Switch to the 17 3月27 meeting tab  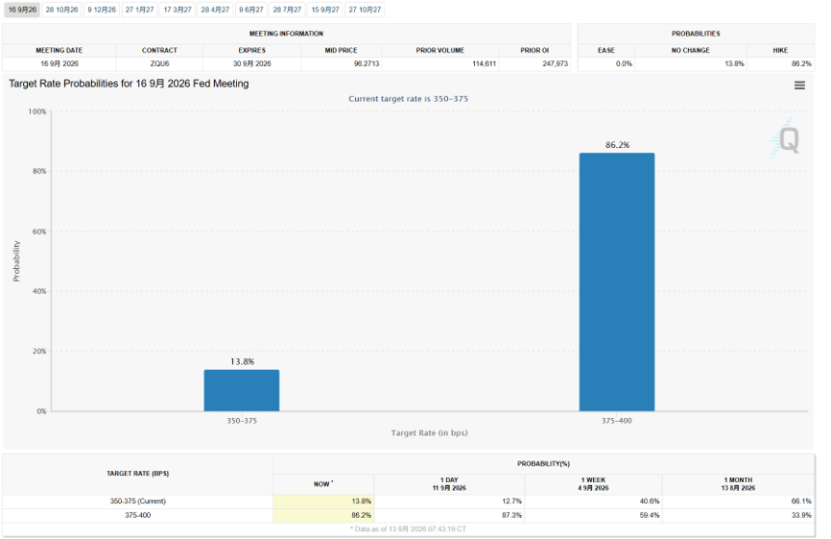178,10
